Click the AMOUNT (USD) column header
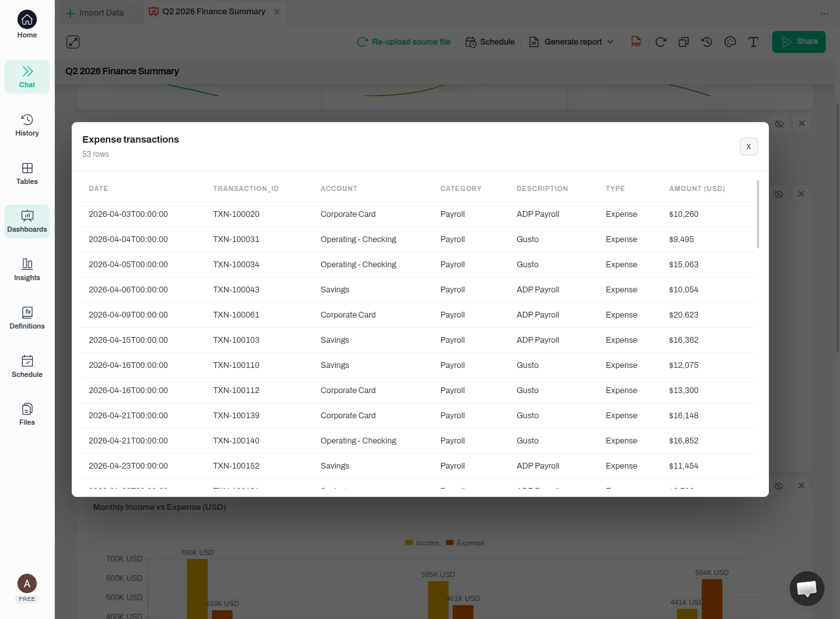This screenshot has width=840, height=619. (x=697, y=188)
